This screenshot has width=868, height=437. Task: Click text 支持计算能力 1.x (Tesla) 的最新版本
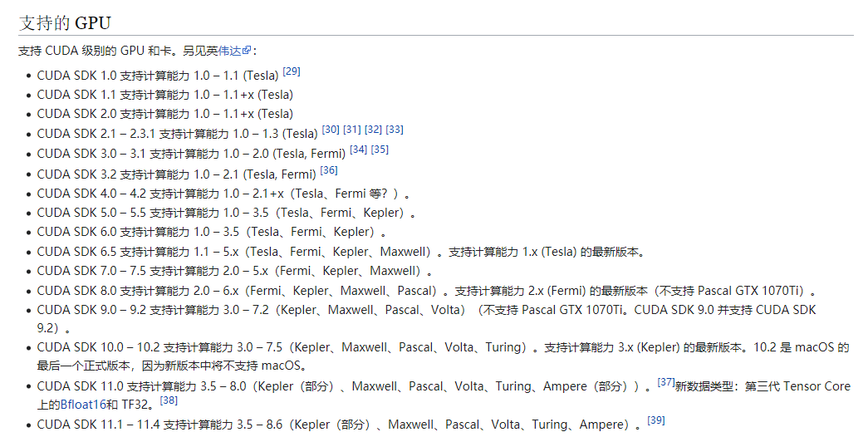click(543, 252)
